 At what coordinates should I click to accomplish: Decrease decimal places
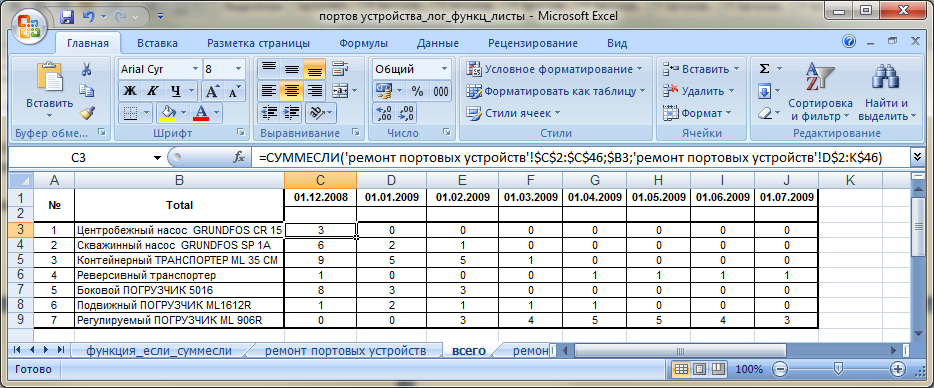tap(407, 113)
